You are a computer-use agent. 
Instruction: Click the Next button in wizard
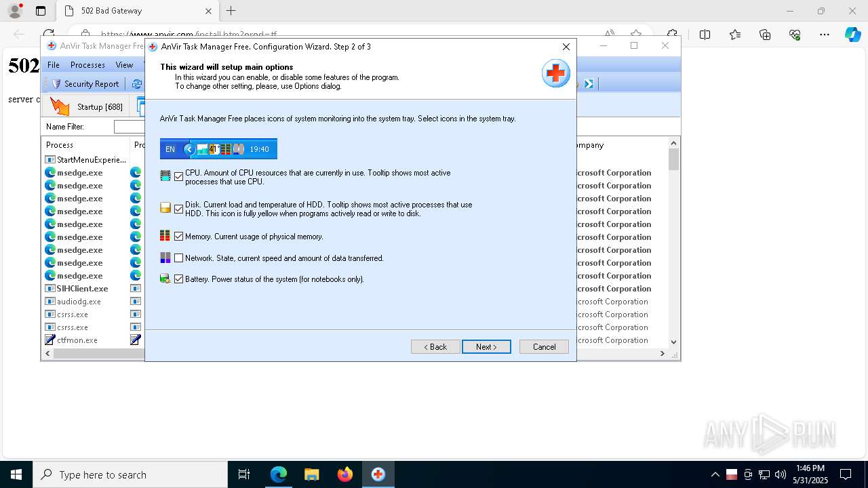(x=486, y=346)
